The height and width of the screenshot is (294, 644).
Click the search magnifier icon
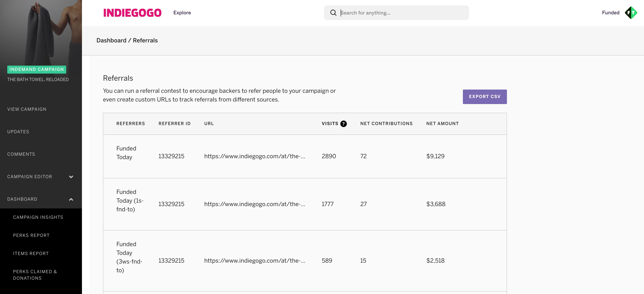click(x=333, y=13)
